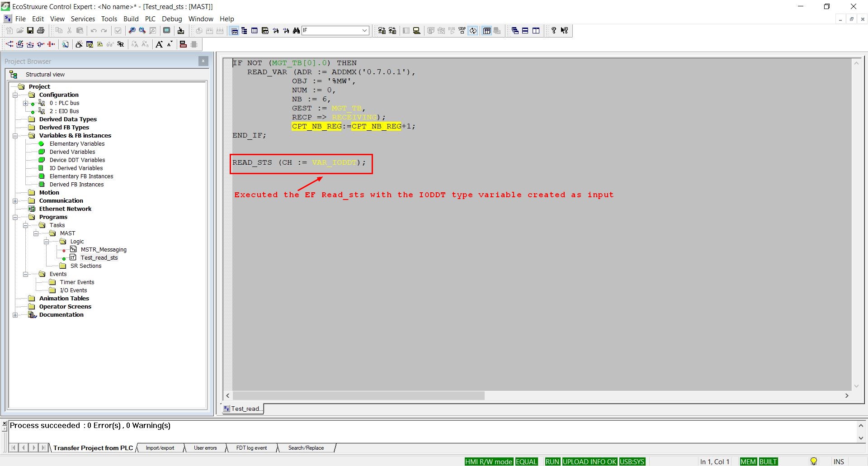Select the Test_read editor window tab
This screenshot has width=868, height=466.
(243, 409)
